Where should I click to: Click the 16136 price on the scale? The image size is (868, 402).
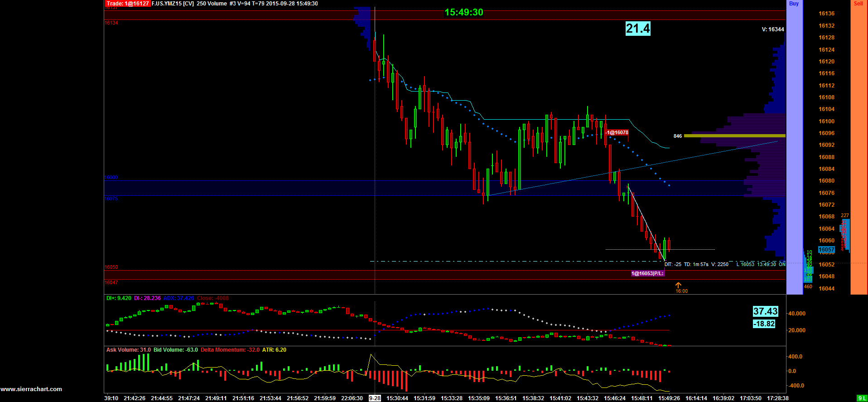[826, 14]
